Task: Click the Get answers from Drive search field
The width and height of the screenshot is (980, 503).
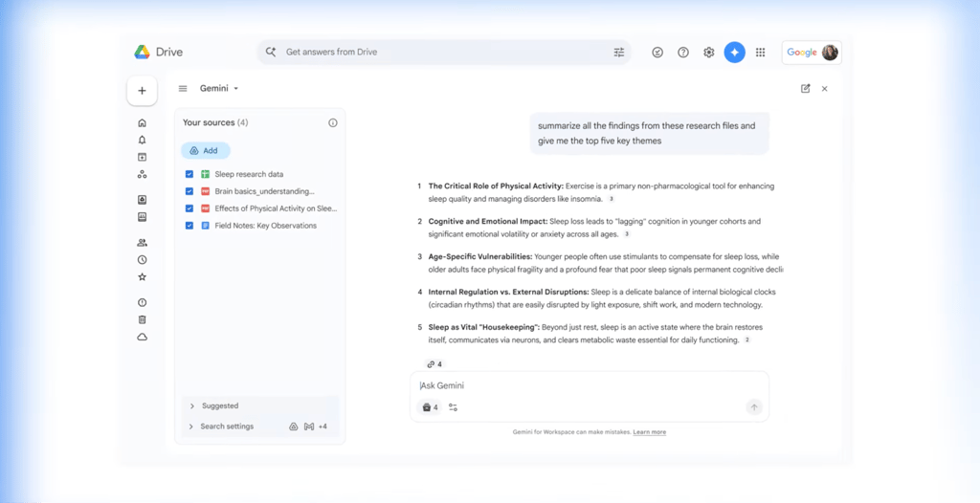Action: pyautogui.click(x=444, y=53)
